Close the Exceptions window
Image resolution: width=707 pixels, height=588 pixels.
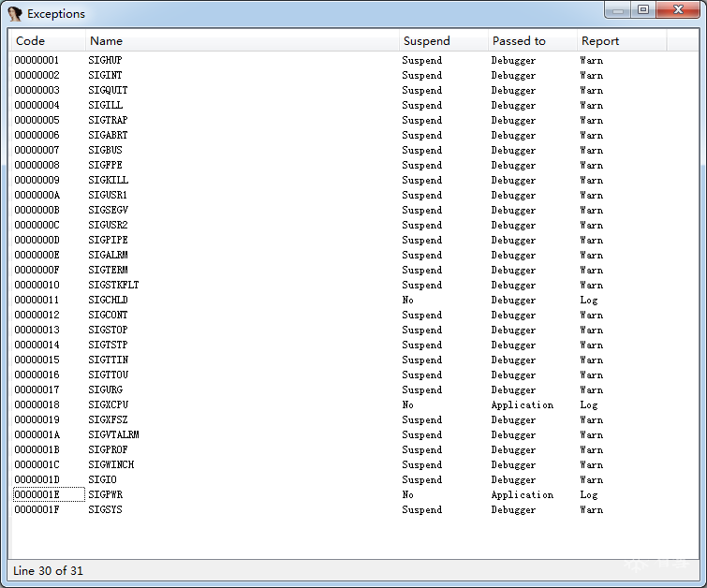(678, 10)
